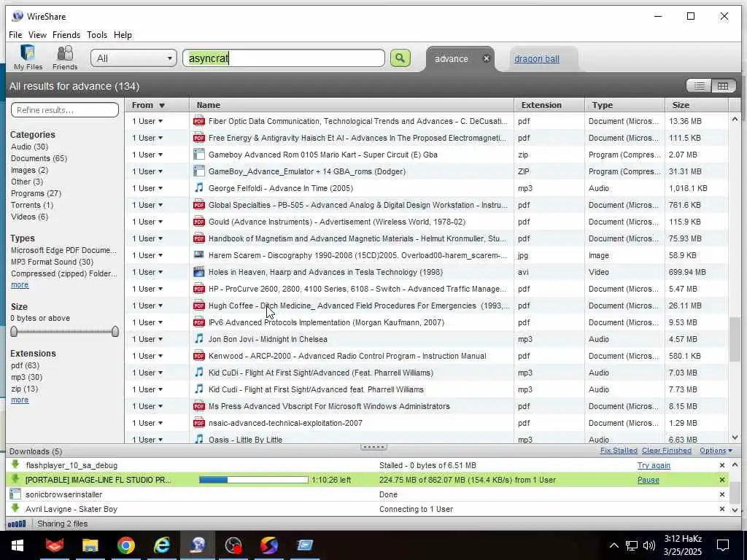Click image icon of Harem Scarem Discography

click(x=199, y=254)
